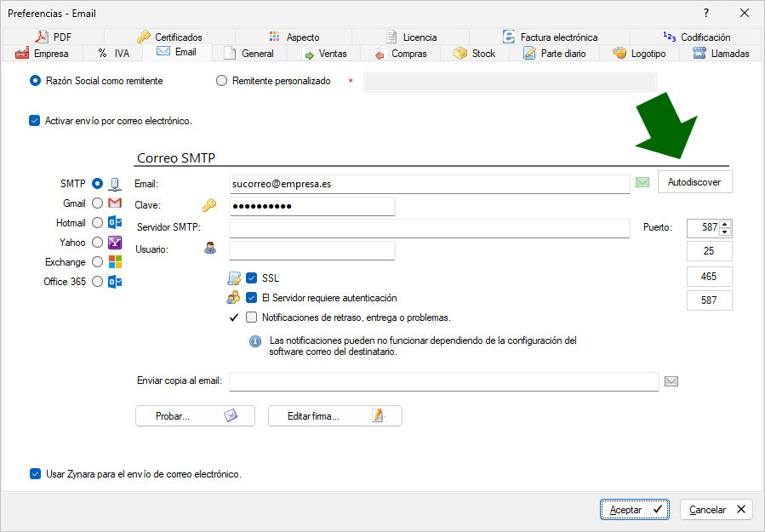Click the help question mark in title bar
This screenshot has height=532, width=765.
click(705, 13)
